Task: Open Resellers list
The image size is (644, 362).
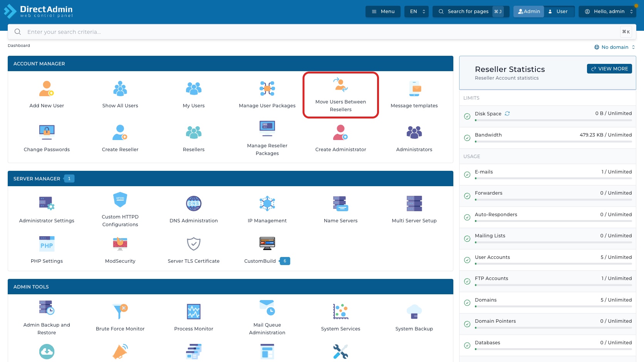Action: [x=194, y=138]
